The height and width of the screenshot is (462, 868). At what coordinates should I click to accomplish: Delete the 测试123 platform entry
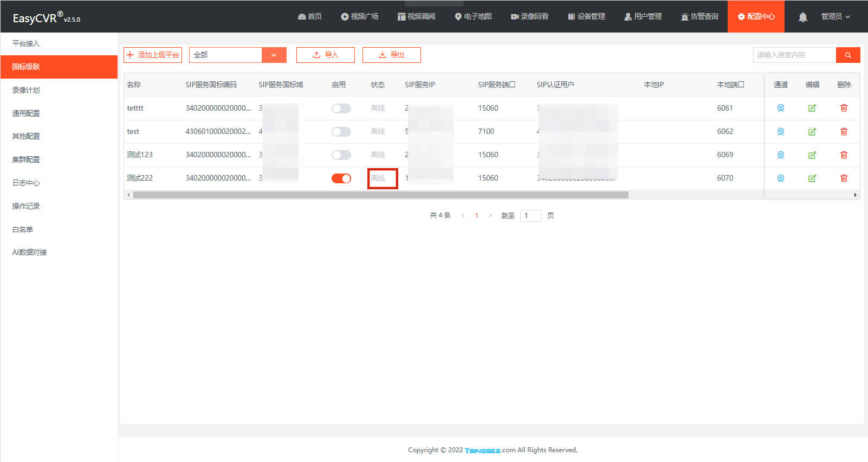844,155
